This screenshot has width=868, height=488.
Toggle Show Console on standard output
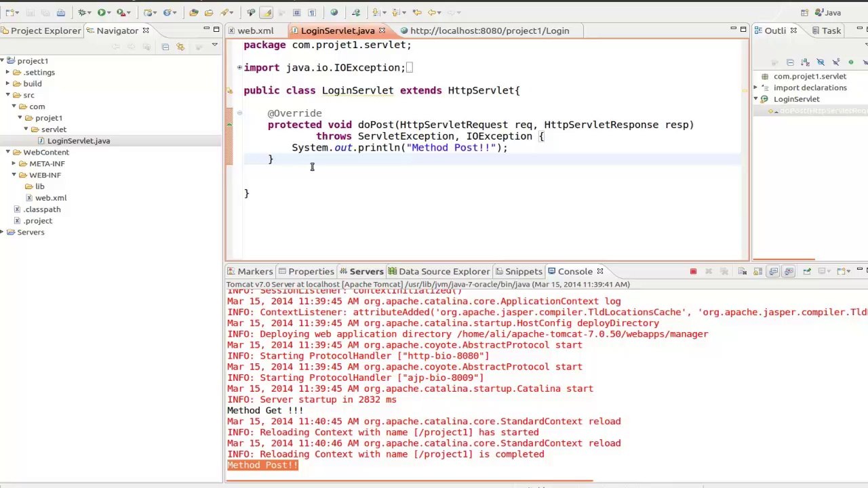point(774,271)
